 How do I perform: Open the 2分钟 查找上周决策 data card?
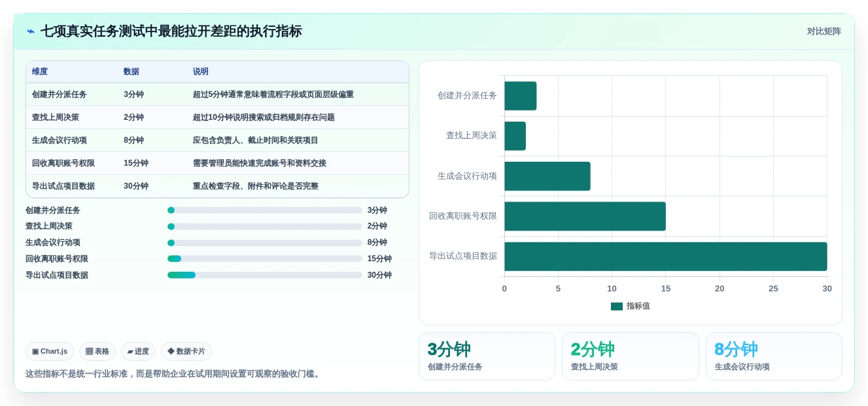(631, 356)
